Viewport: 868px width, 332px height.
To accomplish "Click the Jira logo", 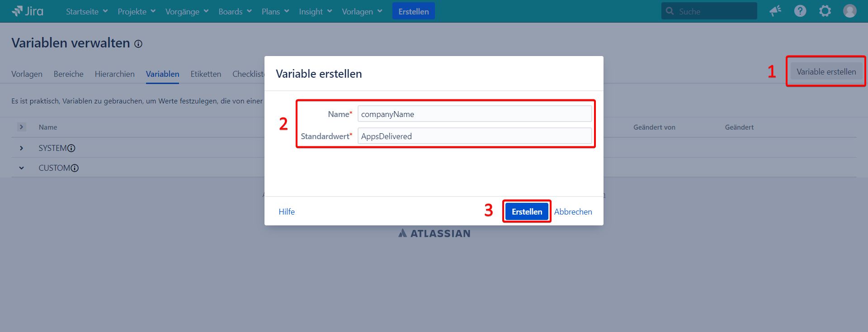I will click(x=28, y=11).
